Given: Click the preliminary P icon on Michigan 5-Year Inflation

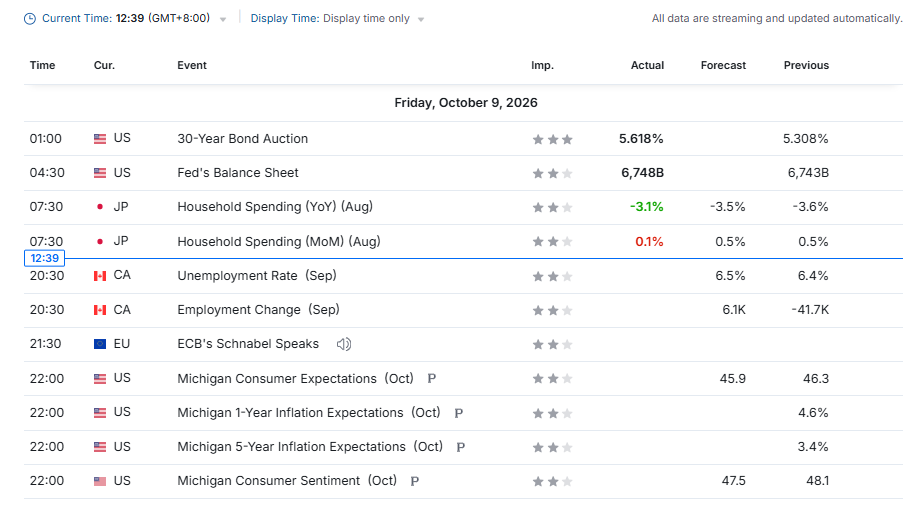Looking at the screenshot, I should pos(460,447).
